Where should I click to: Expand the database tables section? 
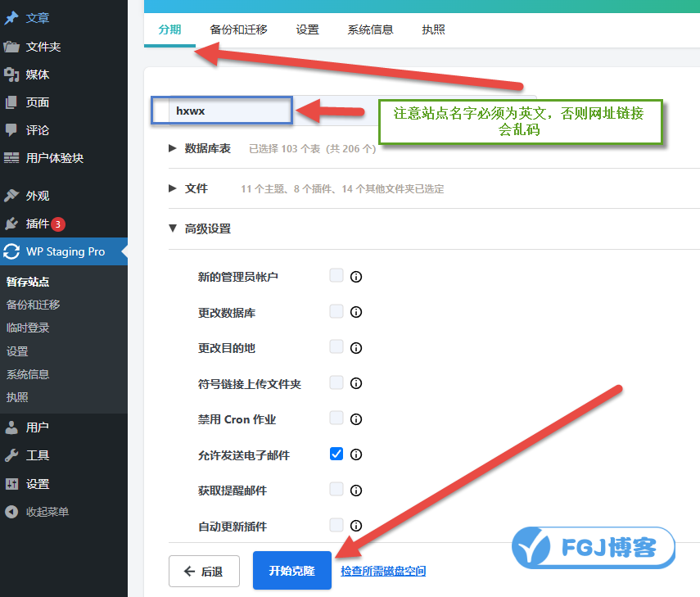click(173, 148)
